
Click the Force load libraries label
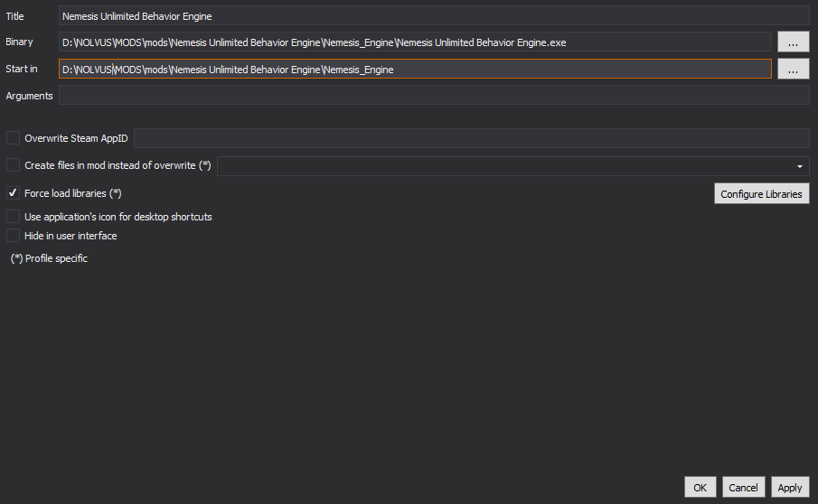[73, 193]
